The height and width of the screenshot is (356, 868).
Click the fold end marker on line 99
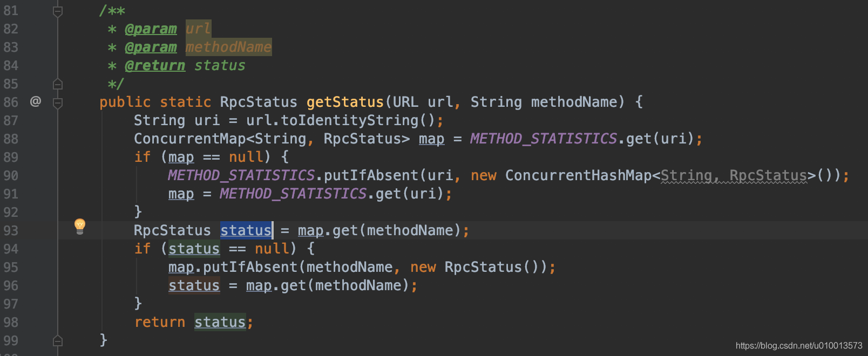click(x=58, y=341)
